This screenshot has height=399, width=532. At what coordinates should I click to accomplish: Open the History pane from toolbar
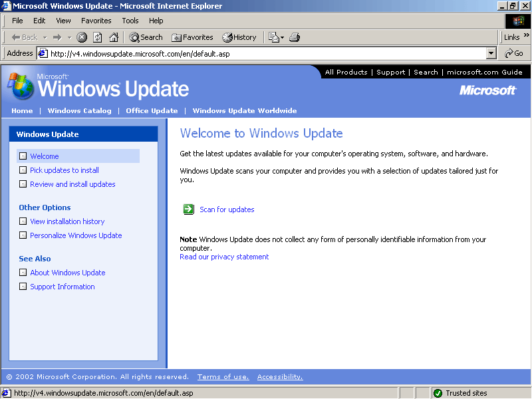[239, 37]
